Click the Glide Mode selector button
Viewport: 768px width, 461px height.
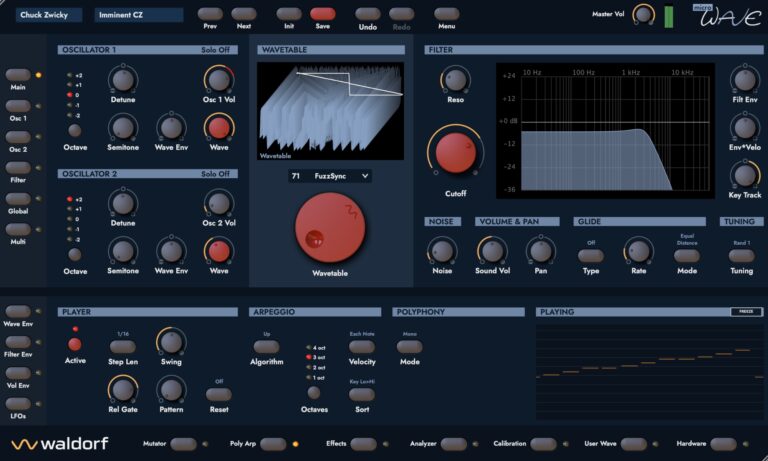point(687,256)
